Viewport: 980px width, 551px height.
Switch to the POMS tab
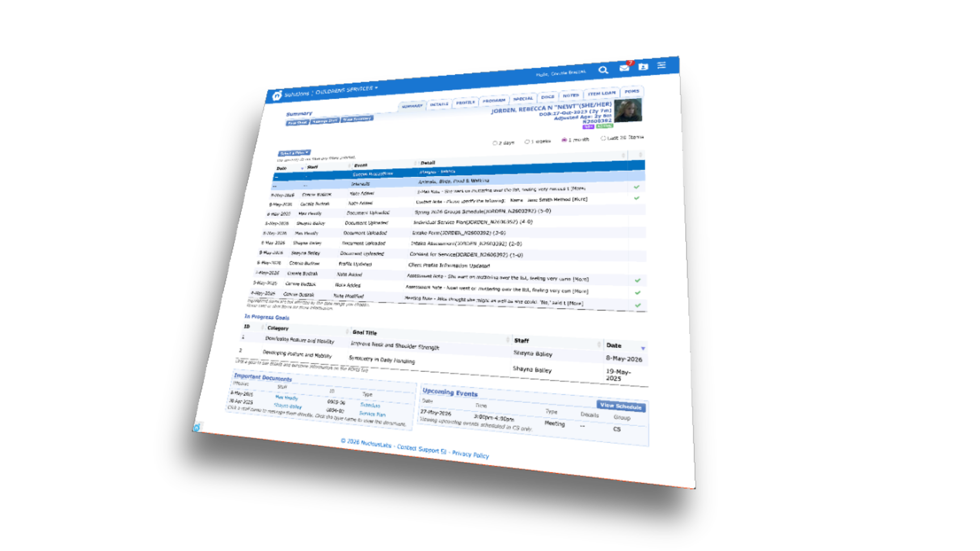(x=632, y=91)
